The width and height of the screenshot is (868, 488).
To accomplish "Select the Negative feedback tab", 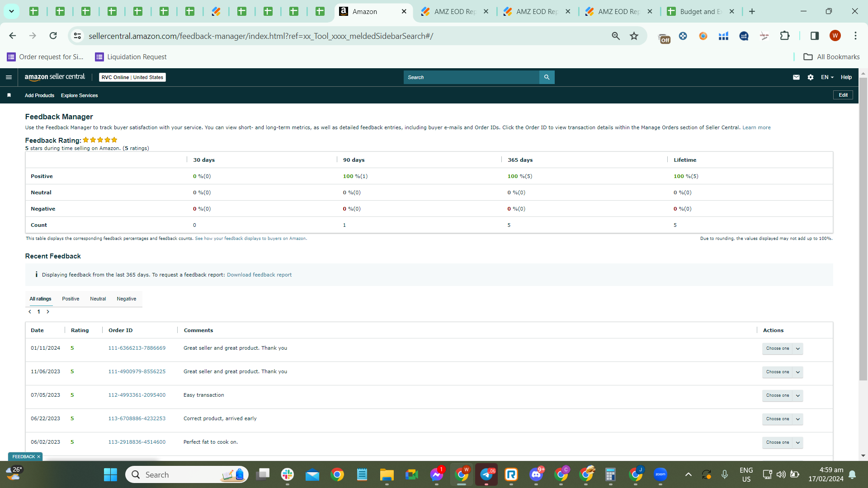I will (127, 299).
